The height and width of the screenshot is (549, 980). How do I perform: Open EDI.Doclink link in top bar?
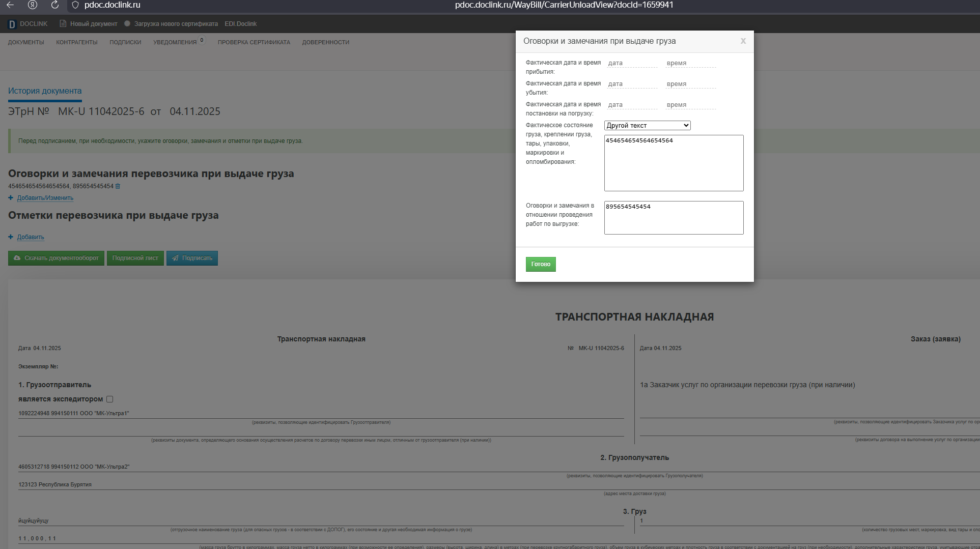tap(241, 24)
